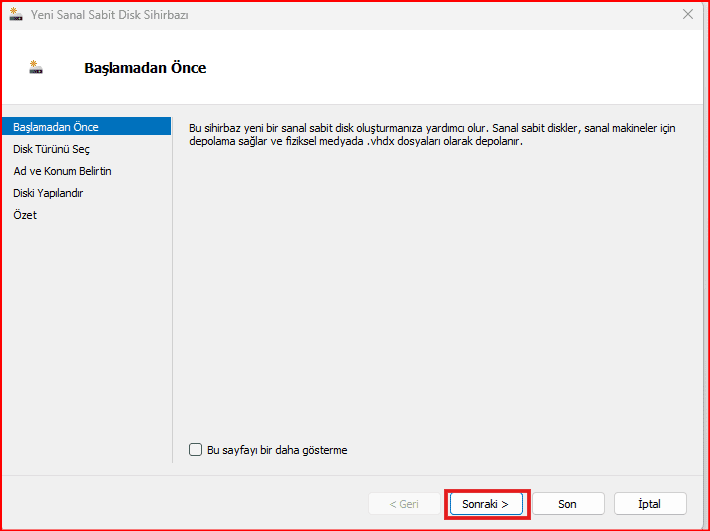710x531 pixels.
Task: Select the Başlamadan Önce step in sidebar
Action: (x=56, y=127)
